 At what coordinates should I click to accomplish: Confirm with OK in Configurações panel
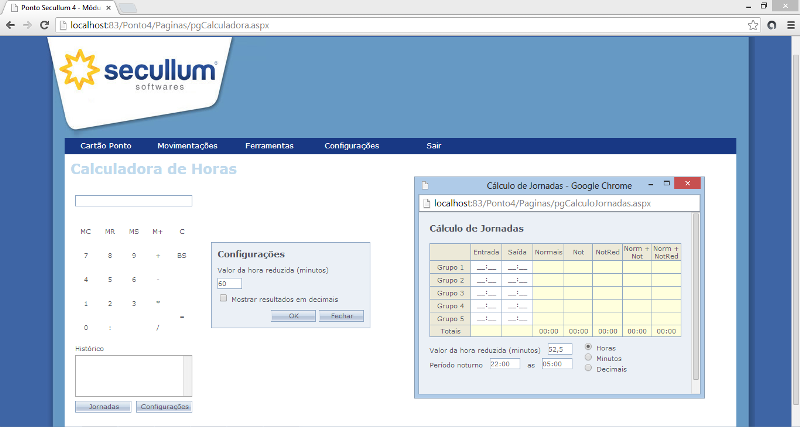(x=293, y=316)
